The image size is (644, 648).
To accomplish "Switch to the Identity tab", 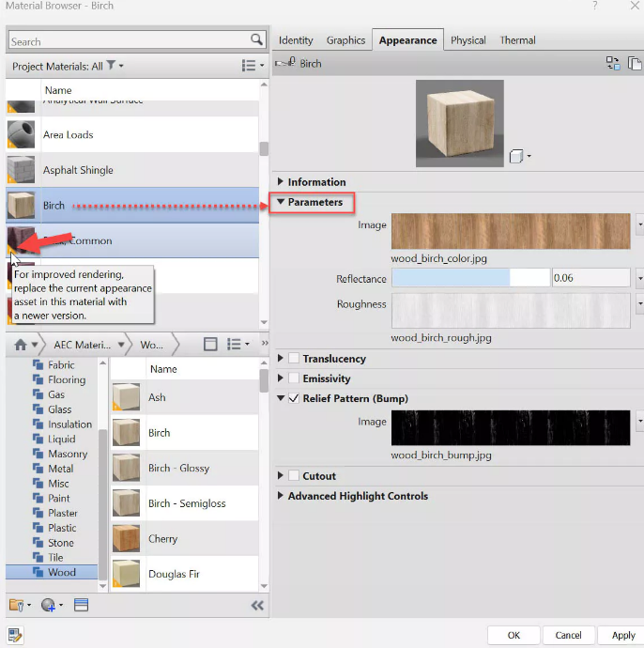I will click(x=296, y=40).
